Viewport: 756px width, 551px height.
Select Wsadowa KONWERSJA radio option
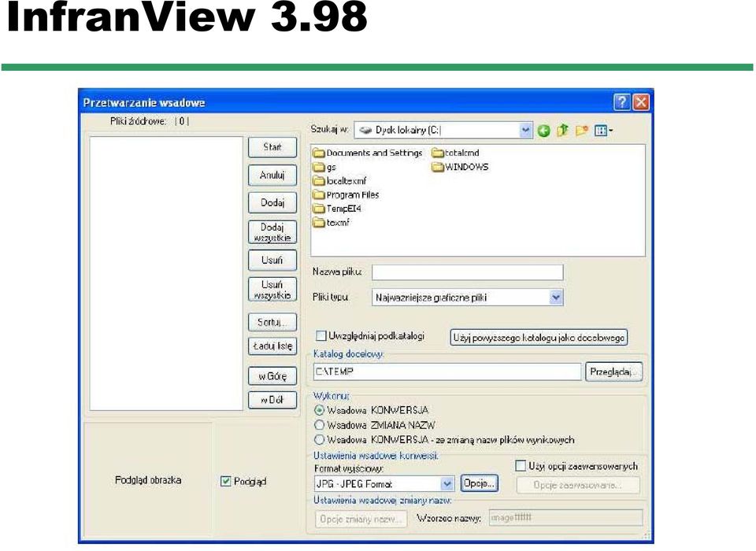click(319, 410)
